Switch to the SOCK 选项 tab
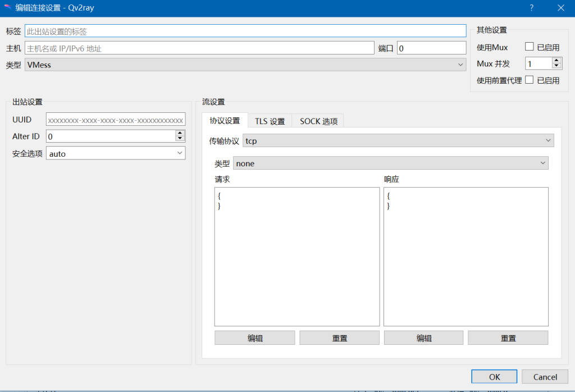Screen dimensions: 575x392 pyautogui.click(x=318, y=121)
